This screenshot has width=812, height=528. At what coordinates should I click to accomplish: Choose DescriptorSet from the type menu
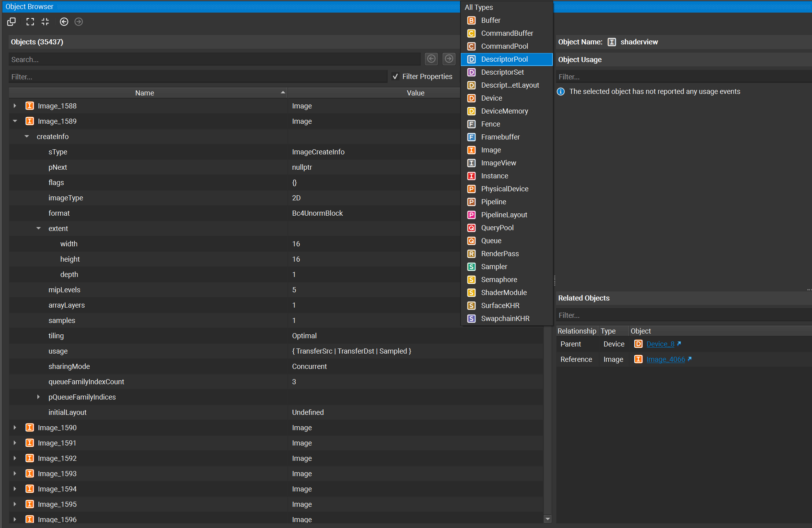503,72
